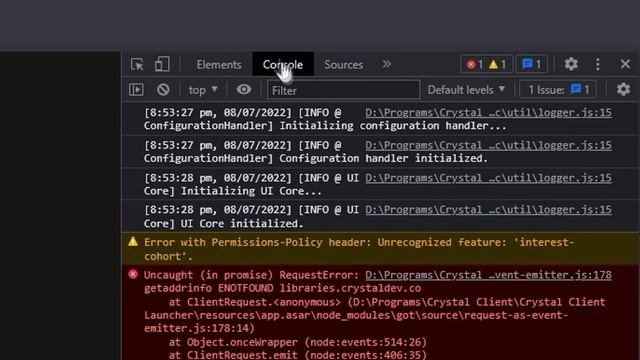Open the vent-emitter.js:178 source link

[x=488, y=275]
